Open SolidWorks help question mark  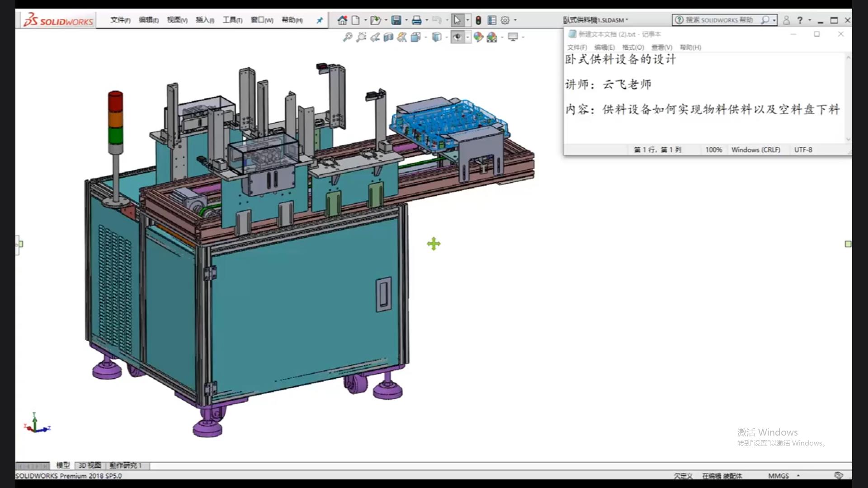[x=800, y=20]
